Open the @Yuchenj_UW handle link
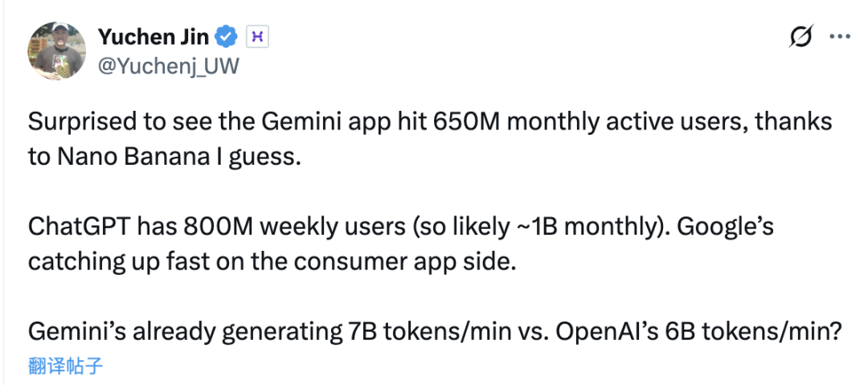This screenshot has width=868, height=385. click(x=167, y=66)
